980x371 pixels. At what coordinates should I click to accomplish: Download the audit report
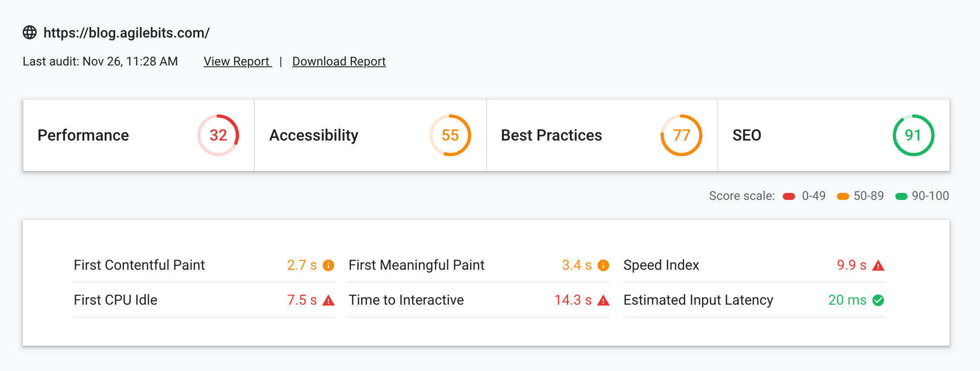pos(339,62)
